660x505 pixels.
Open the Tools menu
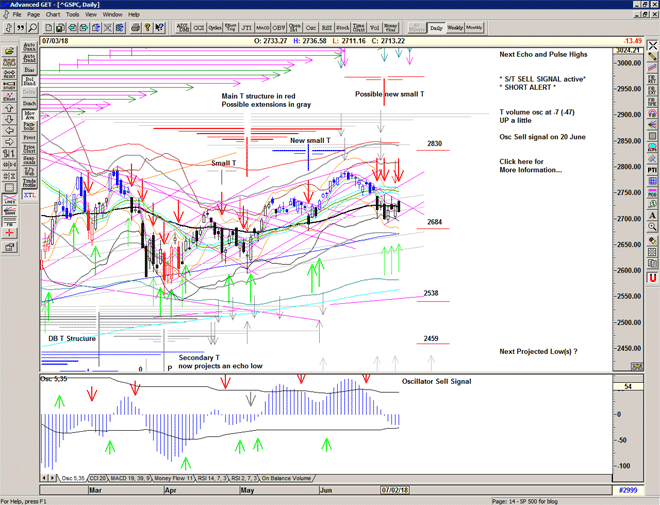coord(73,15)
